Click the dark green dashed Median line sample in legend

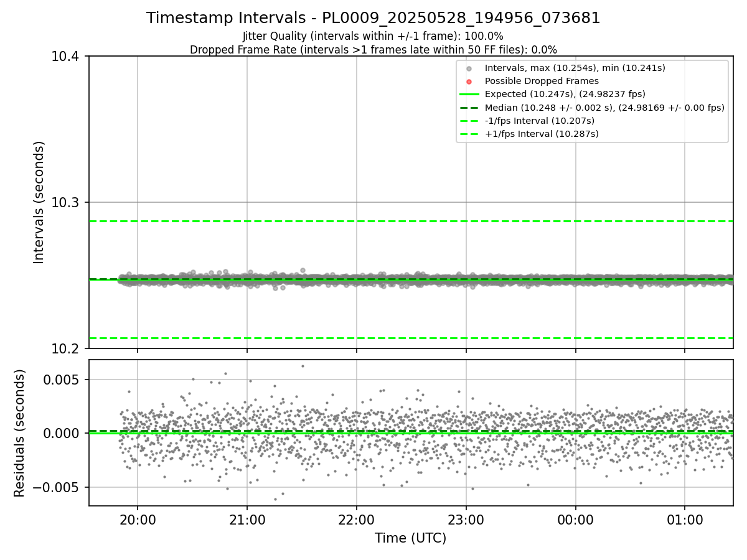tap(469, 108)
